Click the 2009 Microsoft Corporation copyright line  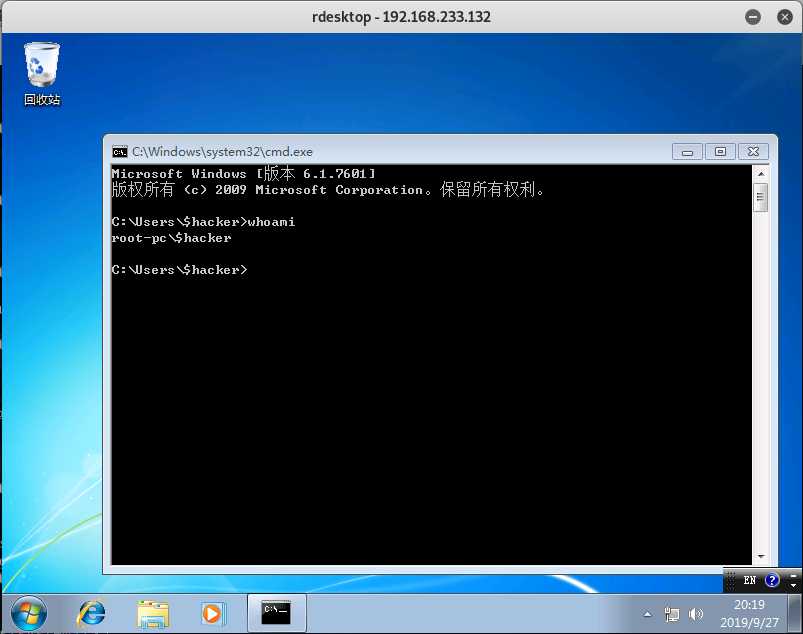pyautogui.click(x=328, y=190)
